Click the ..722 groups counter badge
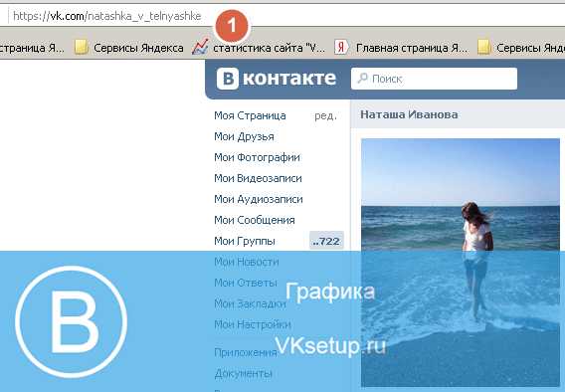The width and height of the screenshot is (565, 392). [326, 241]
